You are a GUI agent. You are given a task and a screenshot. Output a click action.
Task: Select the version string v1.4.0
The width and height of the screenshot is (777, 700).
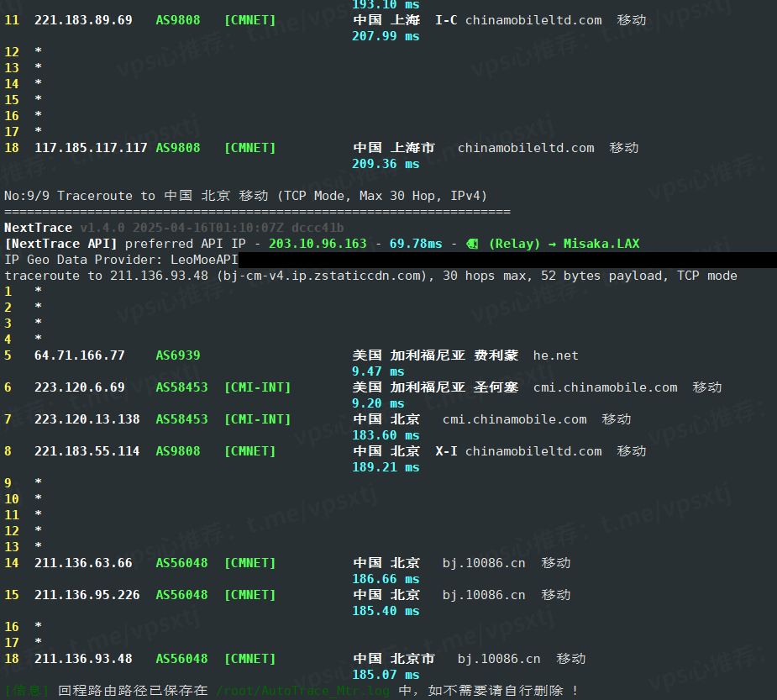pyautogui.click(x=102, y=228)
